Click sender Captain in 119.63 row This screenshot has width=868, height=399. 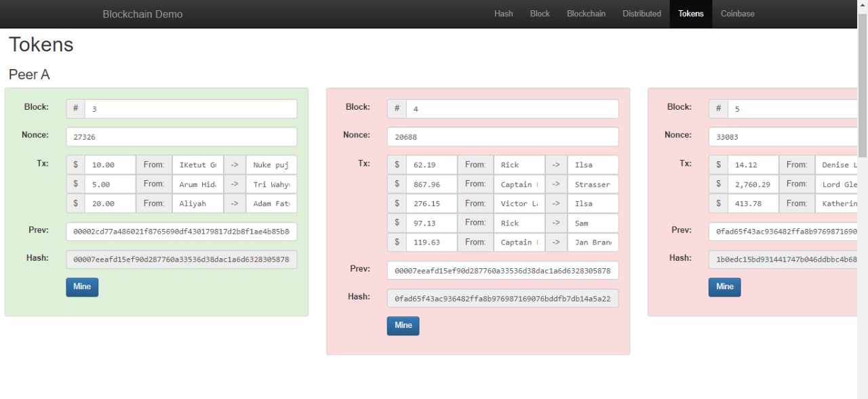[519, 242]
